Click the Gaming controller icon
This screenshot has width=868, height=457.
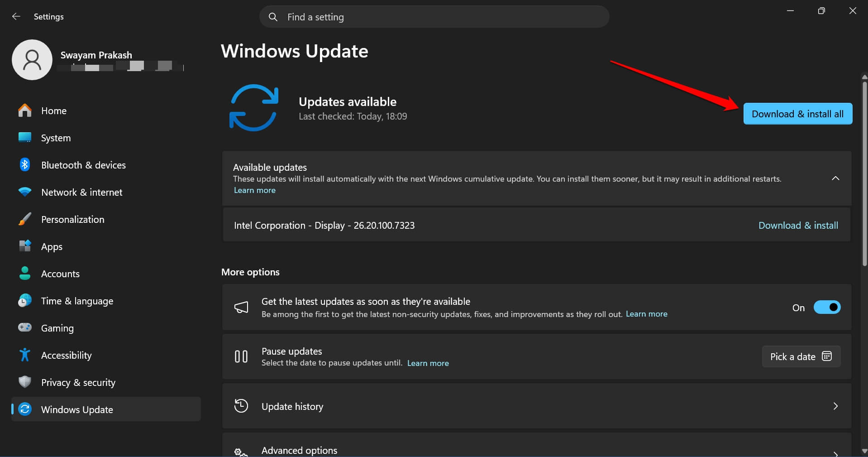[25, 327]
